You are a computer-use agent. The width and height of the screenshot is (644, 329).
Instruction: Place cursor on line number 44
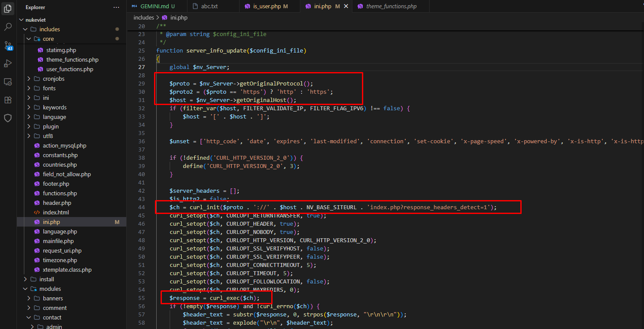click(141, 207)
